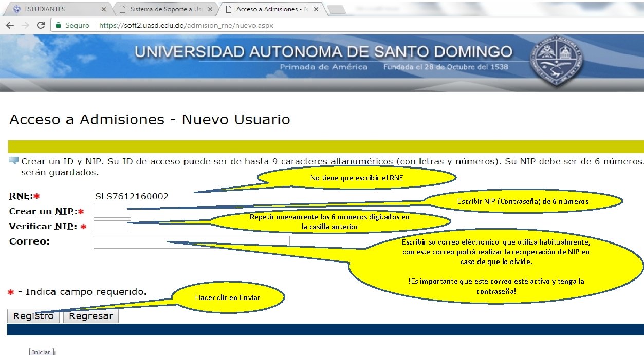Viewport: 644px width, 355px height.
Task: Switch to the Sistema de Soporte tab
Action: [x=164, y=9]
